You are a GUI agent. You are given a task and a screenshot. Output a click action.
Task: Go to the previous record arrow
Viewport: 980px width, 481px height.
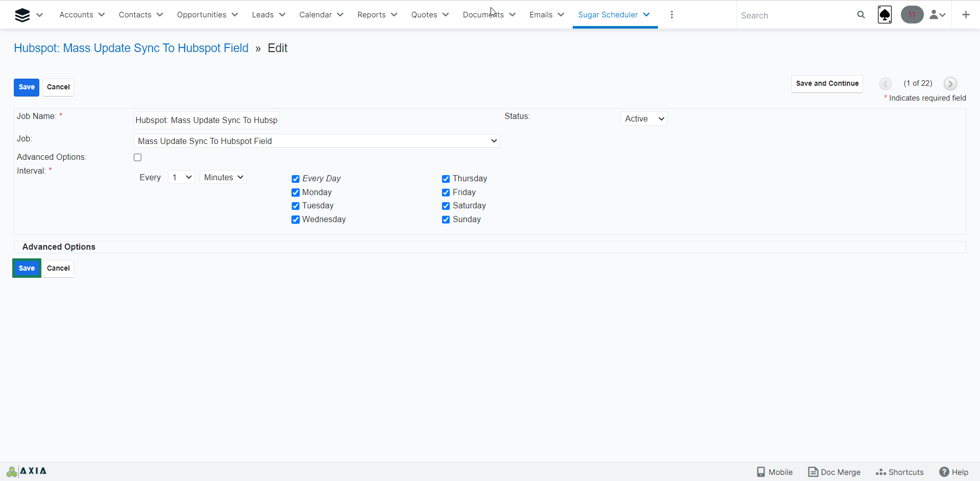(x=886, y=84)
